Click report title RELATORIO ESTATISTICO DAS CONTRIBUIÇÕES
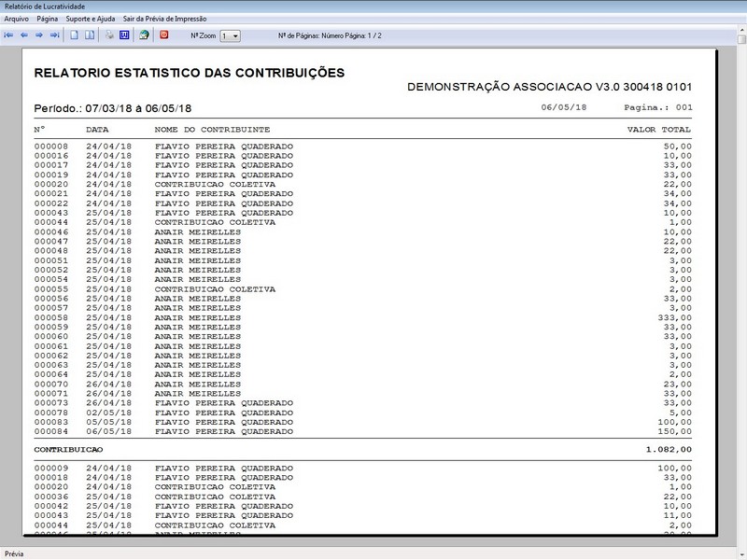The height and width of the screenshot is (560, 747). [190, 73]
